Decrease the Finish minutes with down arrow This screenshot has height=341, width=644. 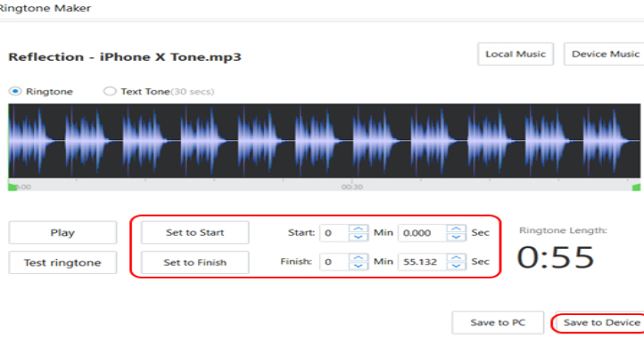point(359,266)
